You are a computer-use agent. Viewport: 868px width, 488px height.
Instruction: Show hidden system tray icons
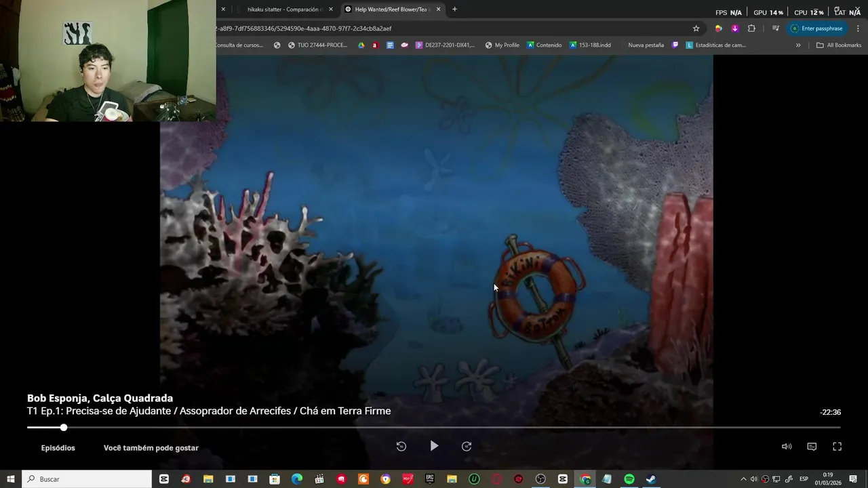click(743, 479)
